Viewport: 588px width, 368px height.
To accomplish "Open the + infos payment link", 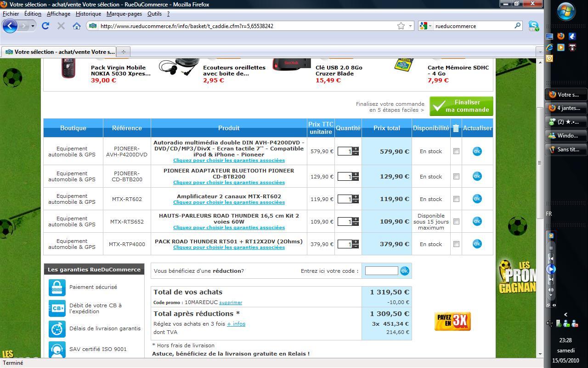I will point(236,324).
